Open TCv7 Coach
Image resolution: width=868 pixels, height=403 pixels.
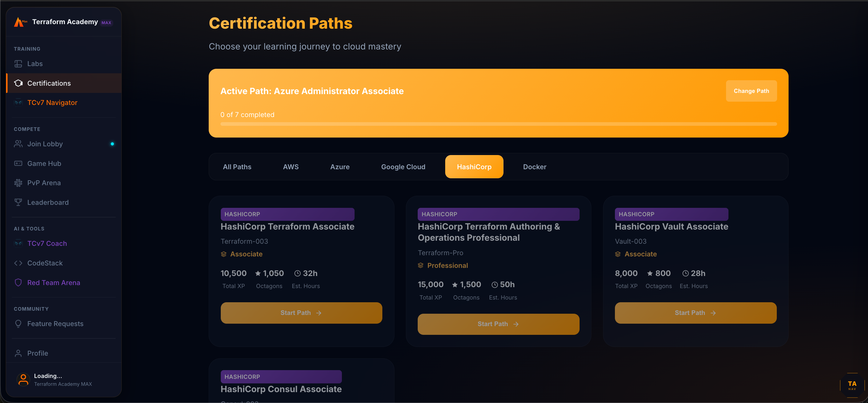pyautogui.click(x=64, y=243)
